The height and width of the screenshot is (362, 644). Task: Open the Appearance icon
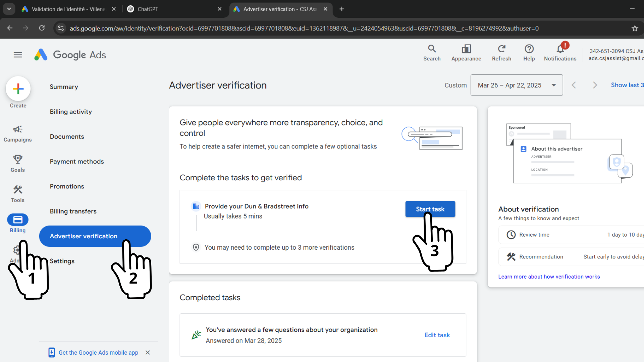click(x=466, y=49)
